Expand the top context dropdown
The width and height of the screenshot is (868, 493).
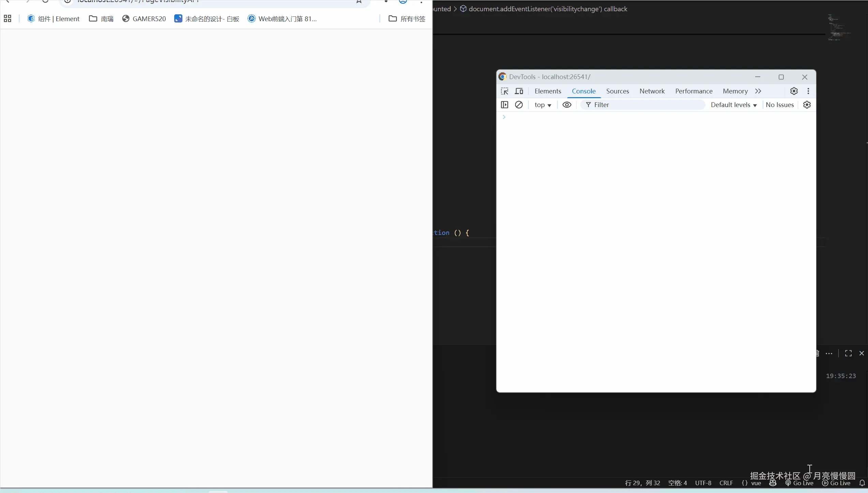coord(543,105)
